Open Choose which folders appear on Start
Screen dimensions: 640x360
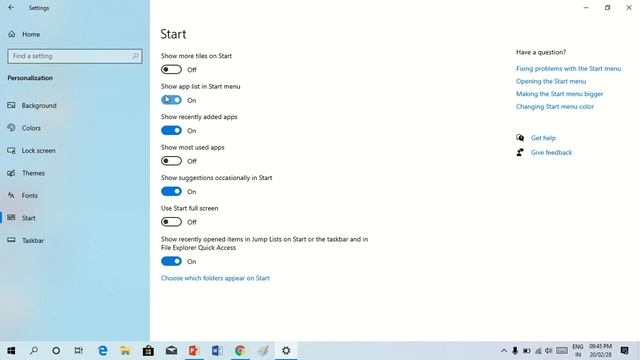(x=215, y=278)
